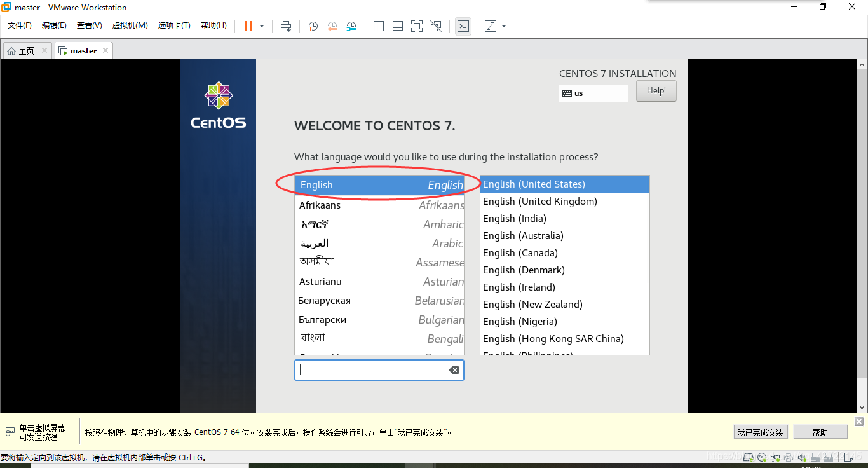The height and width of the screenshot is (468, 868).
Task: Click the keyboard icon beside 单击虚拟屏幕
Action: [10, 432]
